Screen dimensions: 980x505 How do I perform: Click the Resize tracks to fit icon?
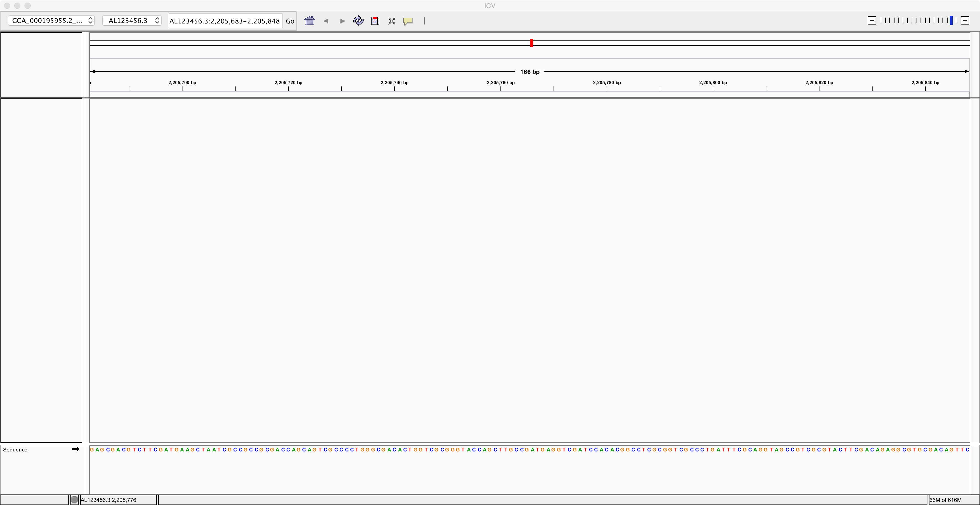point(391,21)
